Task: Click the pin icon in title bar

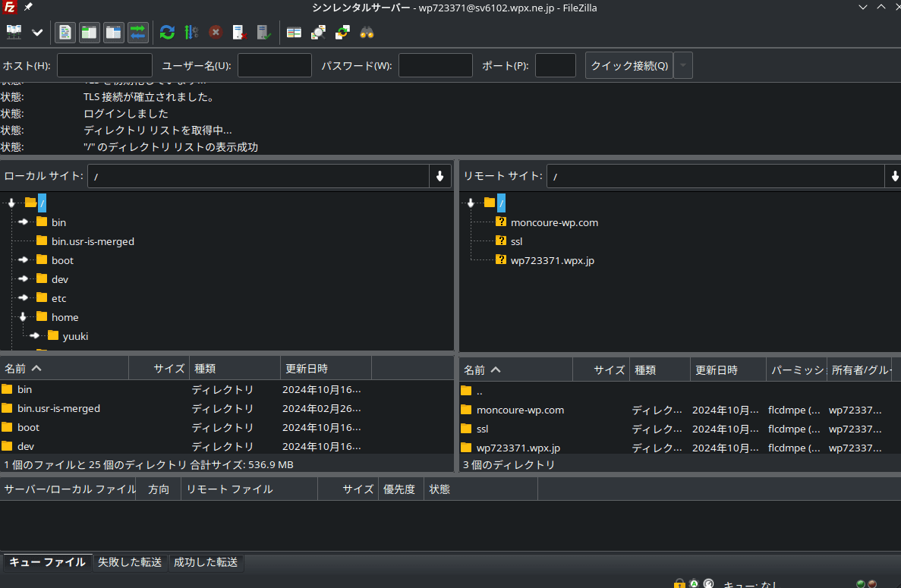Action: point(27,7)
